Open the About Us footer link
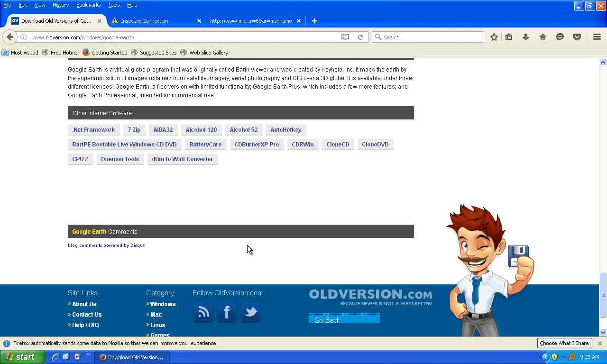Viewport: 607px width, 364px height. pos(84,304)
